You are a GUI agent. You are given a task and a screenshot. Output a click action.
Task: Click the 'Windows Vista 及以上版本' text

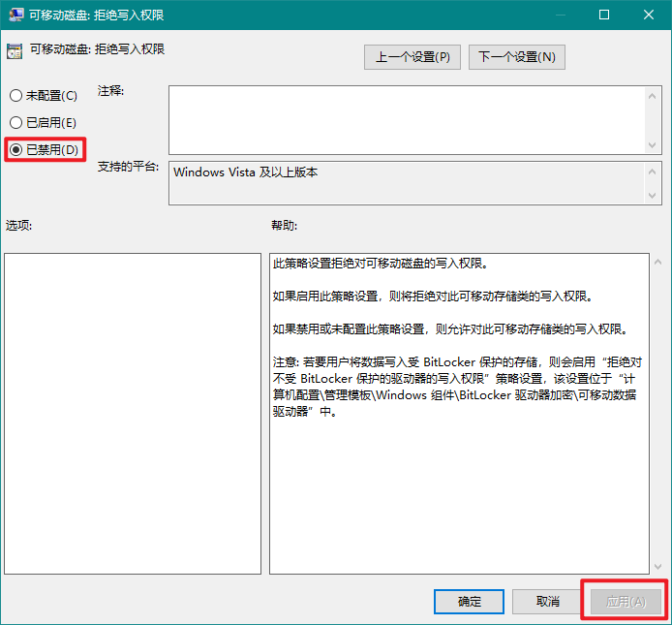click(246, 172)
